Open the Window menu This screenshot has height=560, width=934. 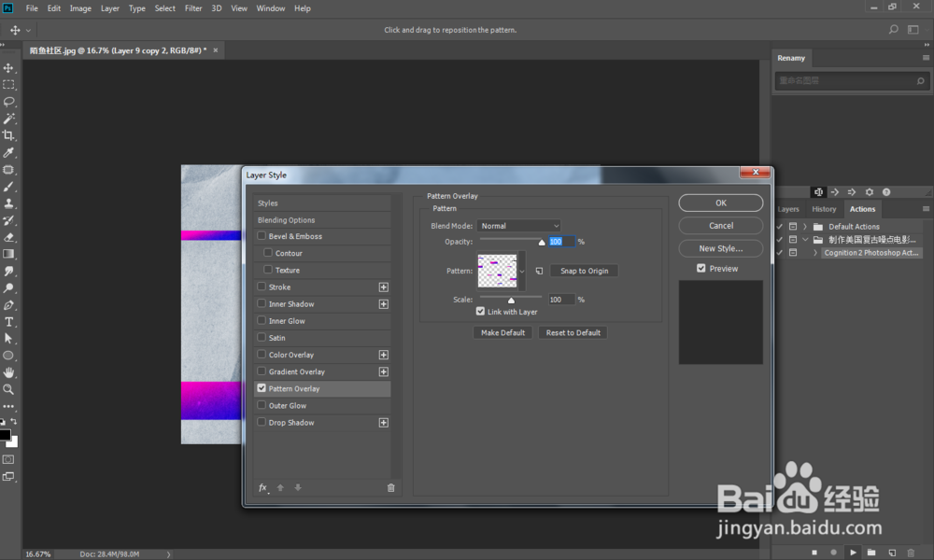click(271, 8)
